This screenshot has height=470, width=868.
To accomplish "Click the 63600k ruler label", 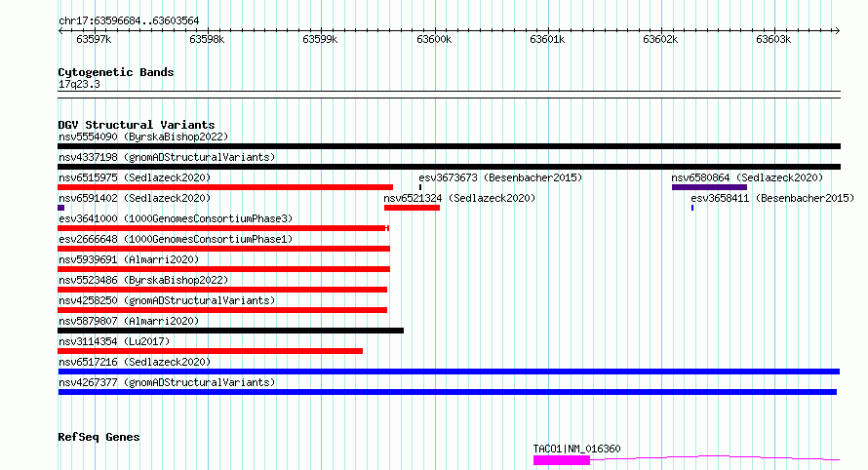I will coord(434,40).
